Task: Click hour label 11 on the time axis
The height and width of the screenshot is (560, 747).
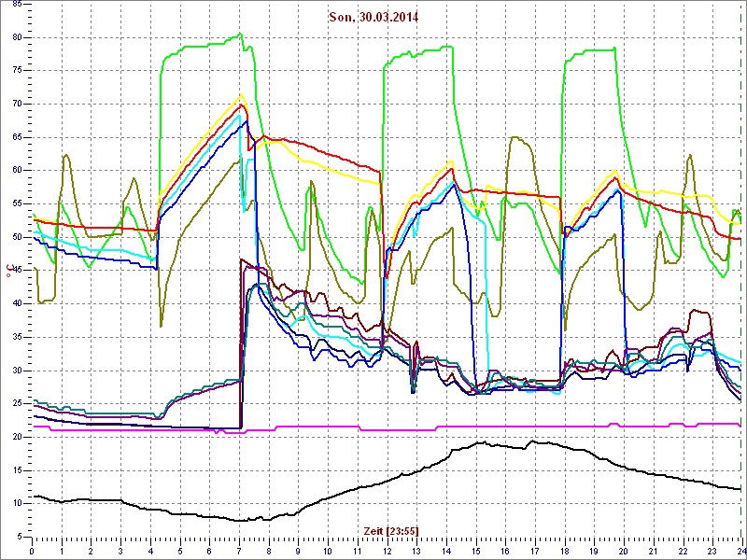Action: tap(357, 552)
